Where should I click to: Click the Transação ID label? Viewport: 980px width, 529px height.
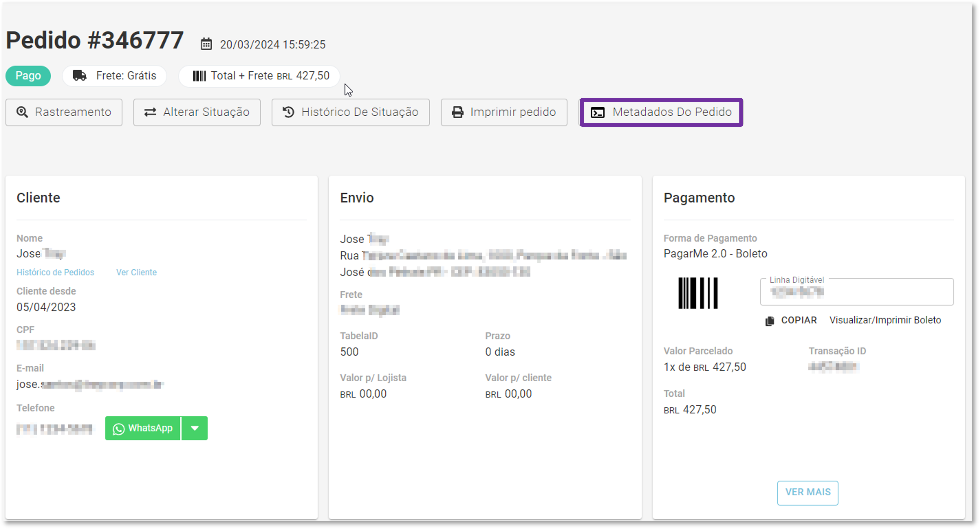[837, 351]
